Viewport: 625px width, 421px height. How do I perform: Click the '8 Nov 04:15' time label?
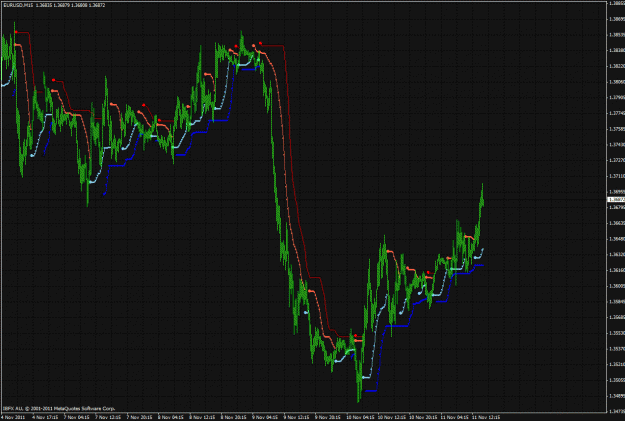coord(171,417)
